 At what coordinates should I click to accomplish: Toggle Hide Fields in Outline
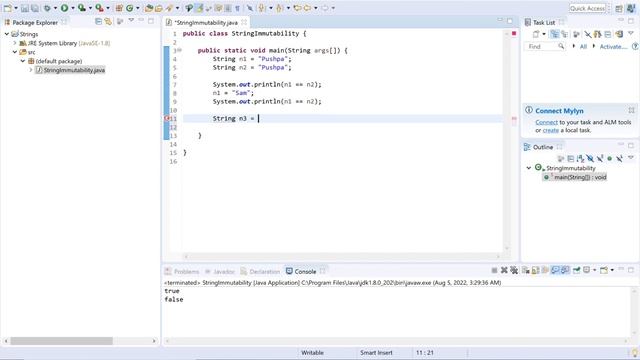point(590,158)
